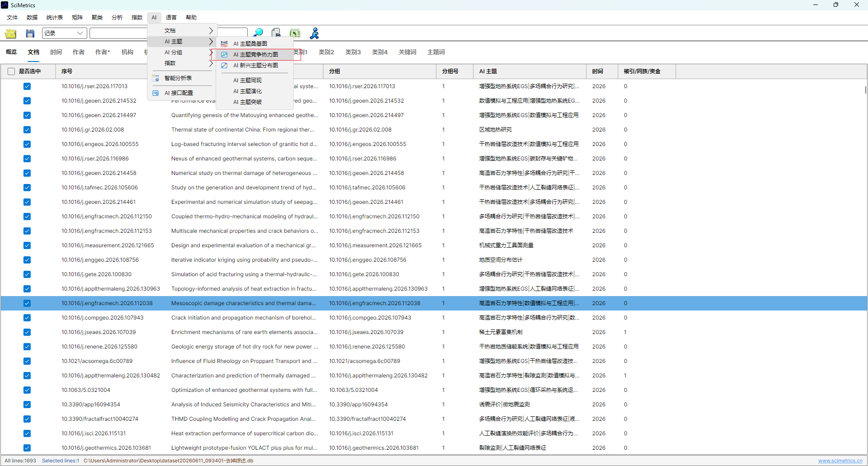Uncheck highlighted row 10.1016/j.engfracmech.2026.112038
Viewport: 868px width, 466px height.
pyautogui.click(x=27, y=303)
